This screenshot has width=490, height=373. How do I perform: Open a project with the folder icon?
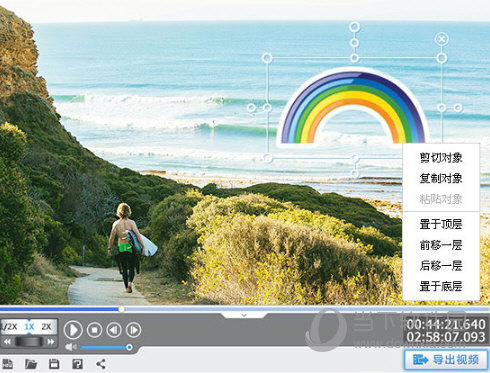click(x=31, y=364)
